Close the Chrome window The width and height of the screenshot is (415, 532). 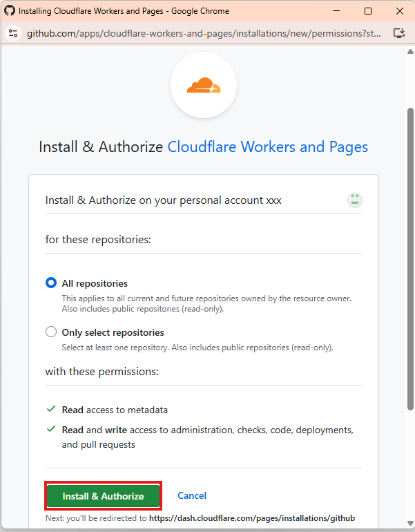400,11
